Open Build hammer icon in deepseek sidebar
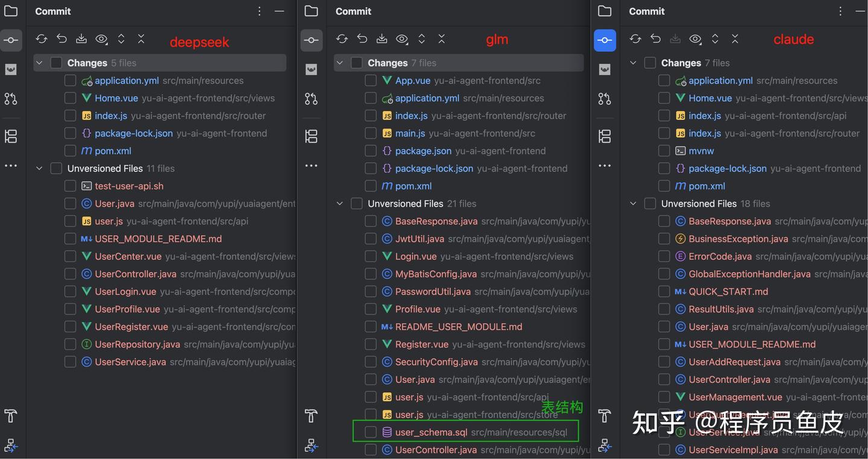Image resolution: width=868 pixels, height=459 pixels. pos(11,416)
